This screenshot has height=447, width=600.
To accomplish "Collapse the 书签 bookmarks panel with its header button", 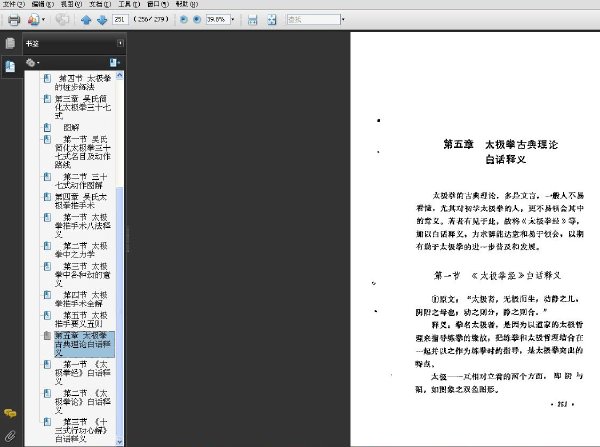I will click(x=120, y=43).
